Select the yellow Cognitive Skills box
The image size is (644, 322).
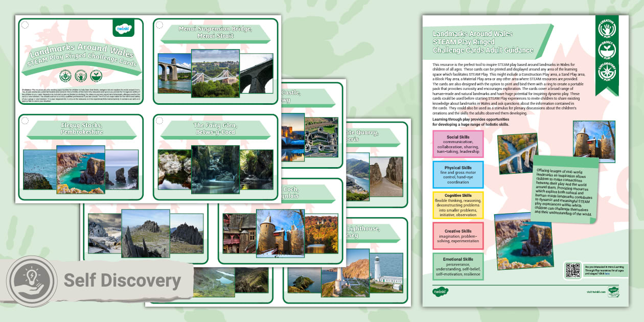pos(457,205)
